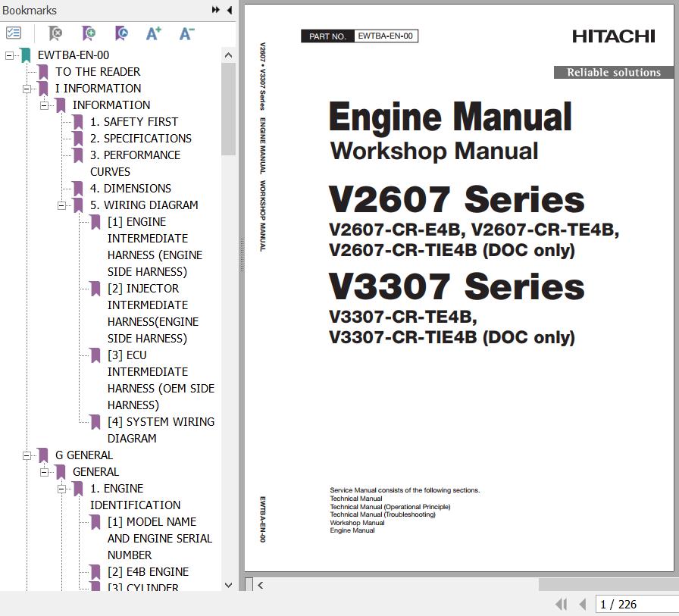Viewport: 679px width, 616px height.
Task: Click the document horizontal scroll left arrow
Action: click(260, 585)
